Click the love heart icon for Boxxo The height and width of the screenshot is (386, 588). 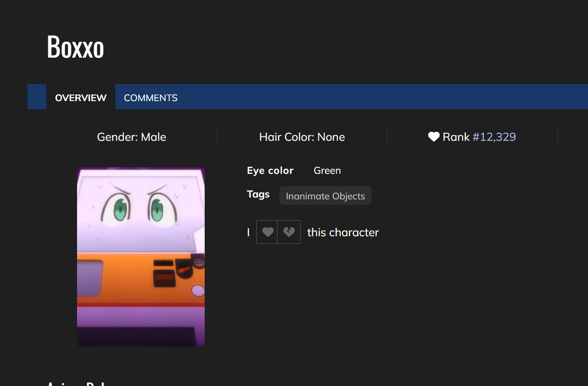click(x=268, y=232)
